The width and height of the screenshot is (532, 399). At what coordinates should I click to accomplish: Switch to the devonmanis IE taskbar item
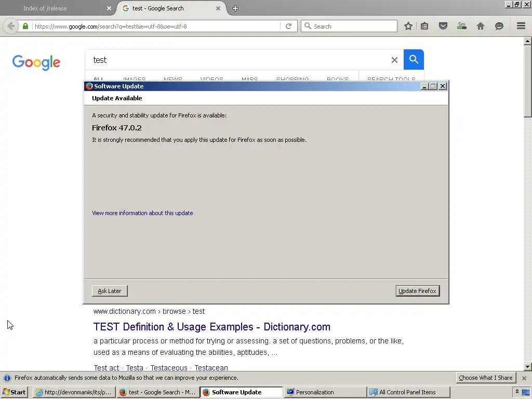tap(74, 392)
